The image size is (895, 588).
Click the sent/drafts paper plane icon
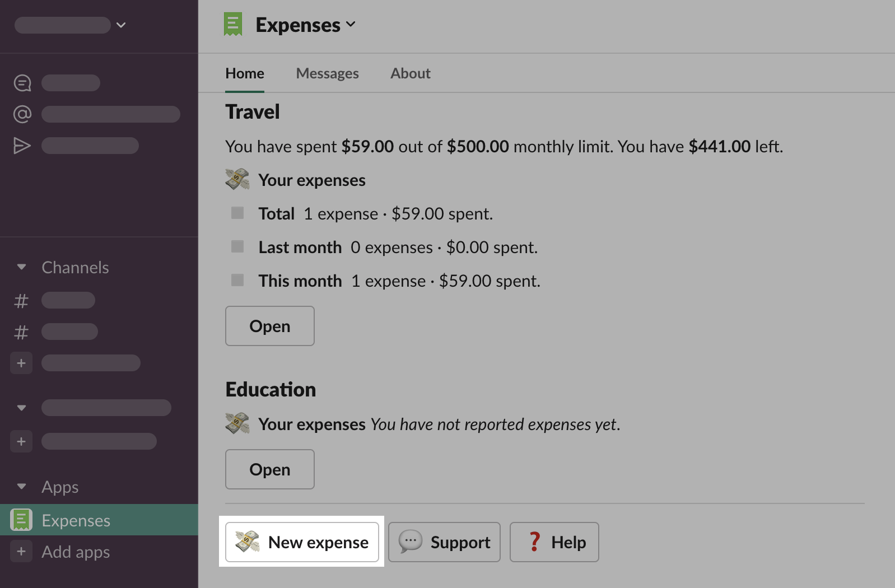click(x=22, y=146)
